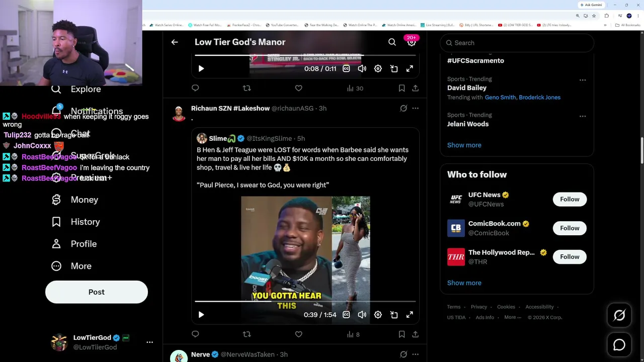Open Profile in the sidebar
The image size is (644, 362).
74,244
